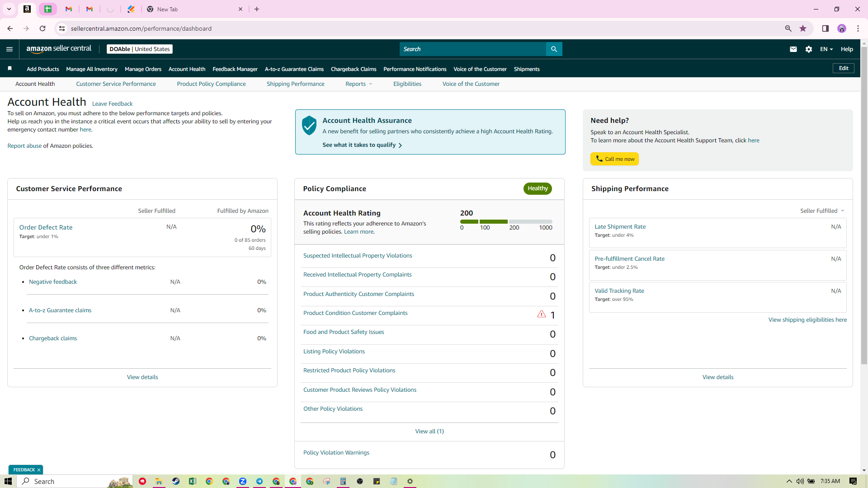868x488 pixels.
Task: Click the Edit button in navigation bar
Action: (844, 68)
